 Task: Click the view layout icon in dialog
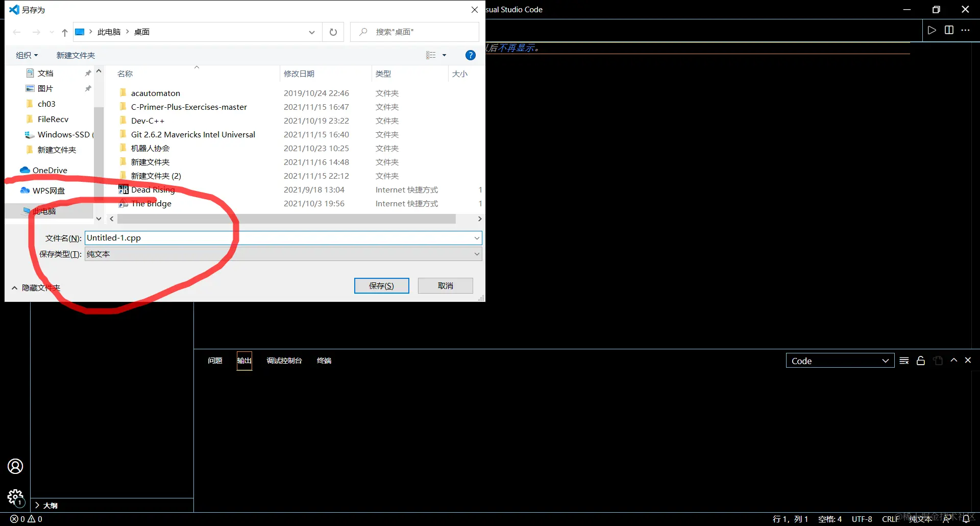tap(431, 55)
